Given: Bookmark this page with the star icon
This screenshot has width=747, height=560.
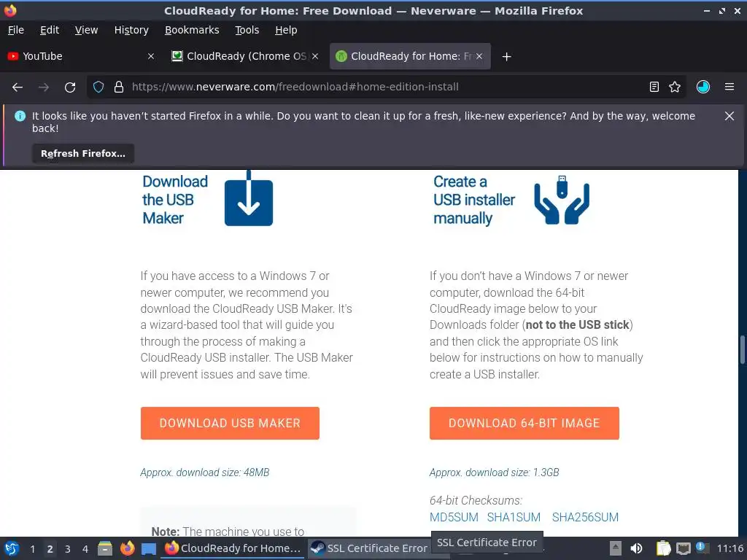Looking at the screenshot, I should coord(675,87).
